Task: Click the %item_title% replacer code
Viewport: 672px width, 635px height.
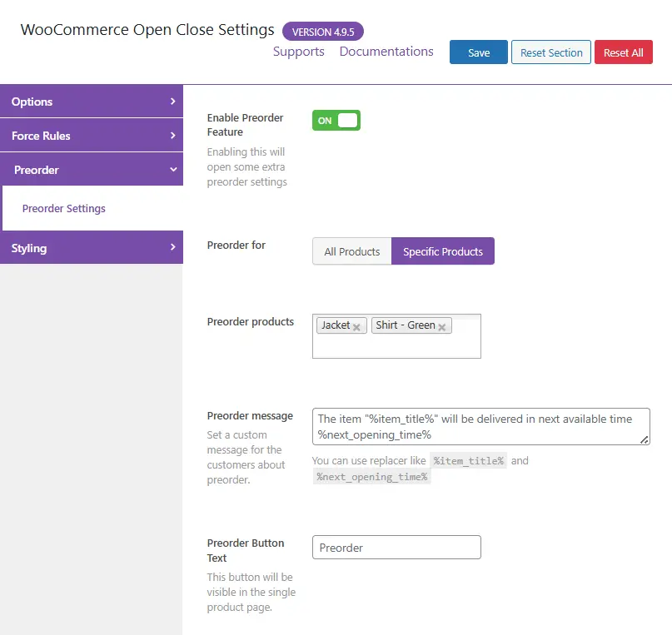Action: 469,461
